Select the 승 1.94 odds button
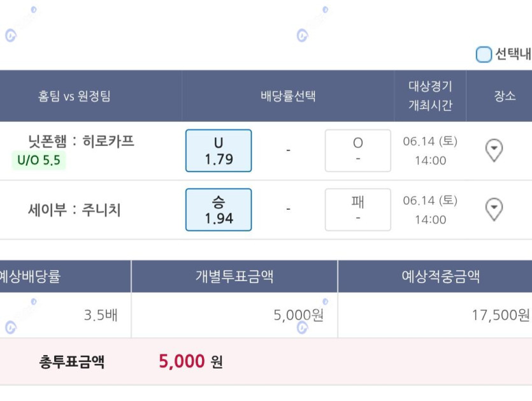Viewport: 532px width, 401px height. [219, 210]
